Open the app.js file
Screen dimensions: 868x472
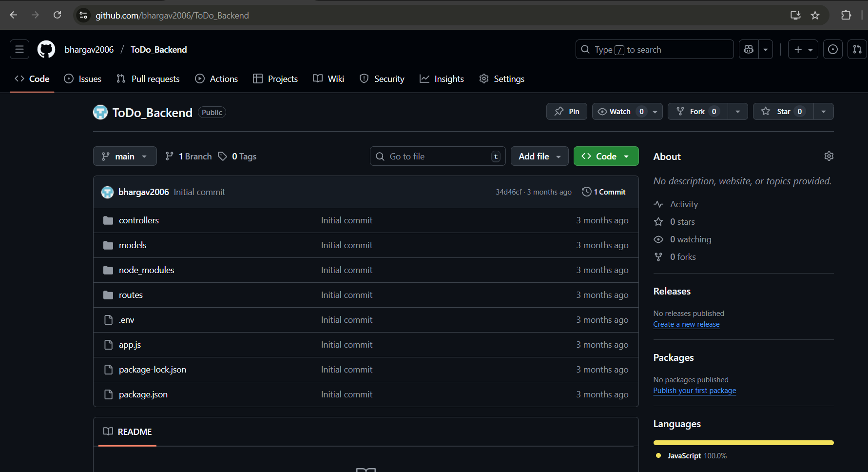[130, 345]
